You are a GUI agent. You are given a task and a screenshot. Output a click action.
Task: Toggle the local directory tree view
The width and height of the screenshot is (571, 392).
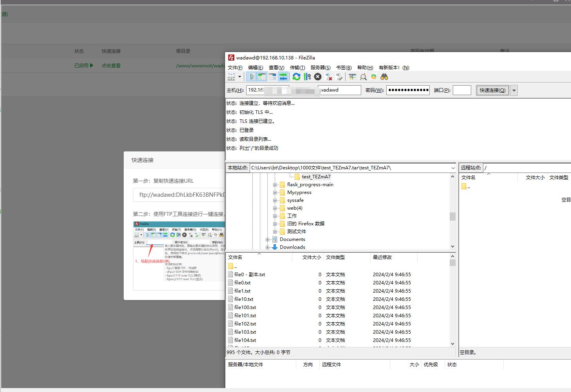(x=262, y=77)
